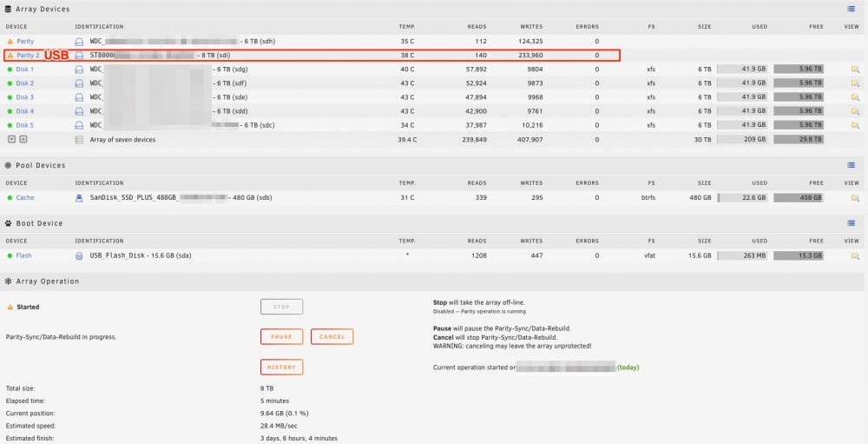Open the Parity device link
The image size is (868, 444).
point(25,42)
